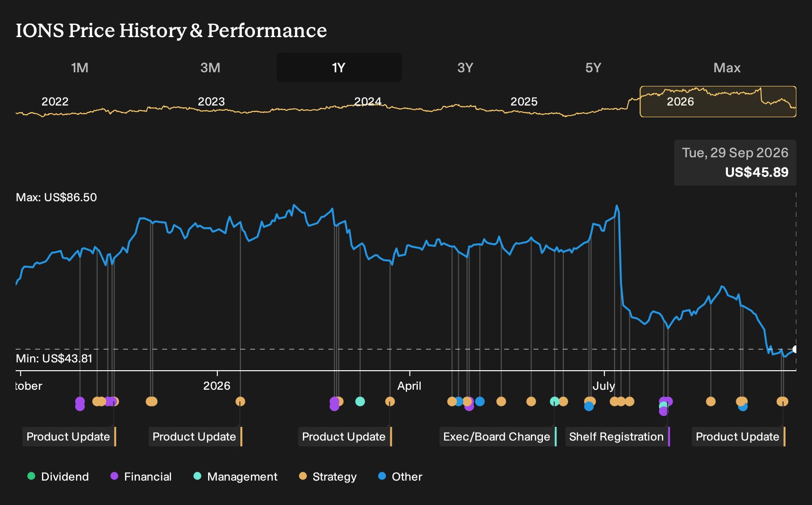
Task: Click the US$45.89 price in tooltip
Action: [x=757, y=172]
